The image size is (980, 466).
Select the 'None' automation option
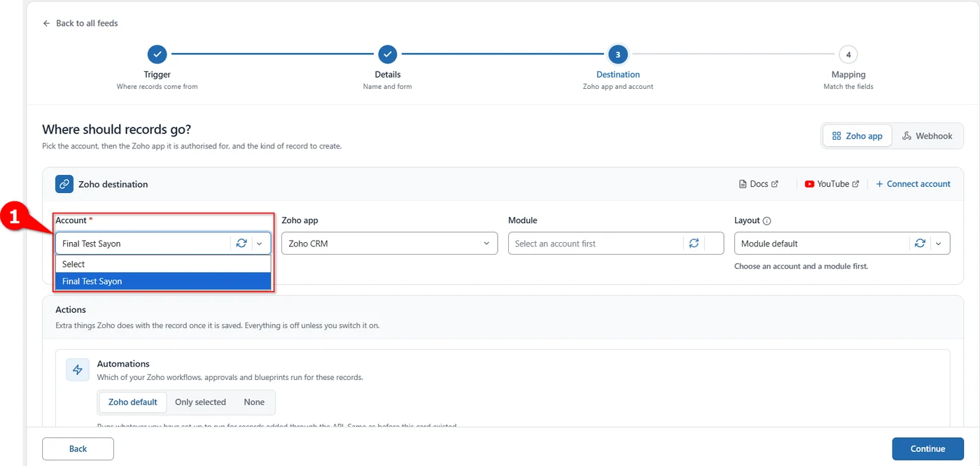point(254,402)
